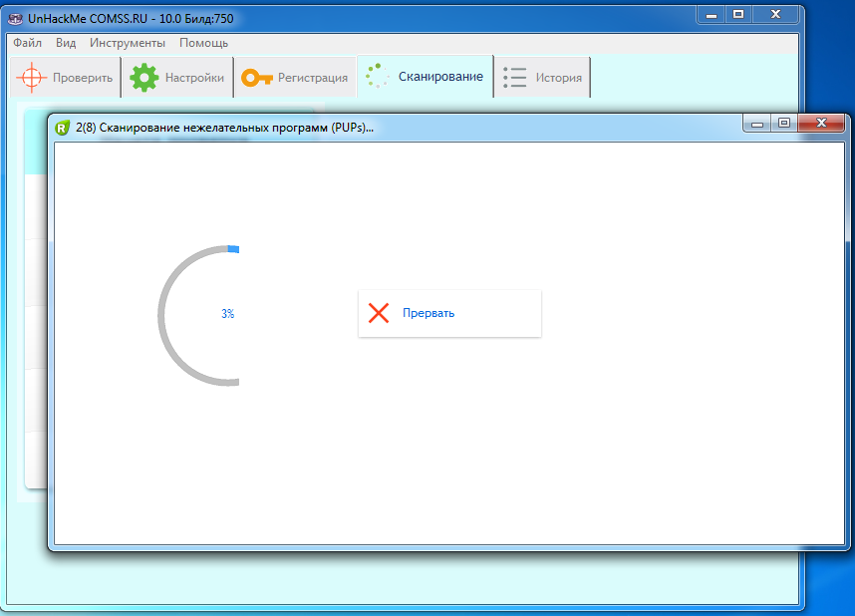Switch to the Настройки tab

(x=177, y=78)
